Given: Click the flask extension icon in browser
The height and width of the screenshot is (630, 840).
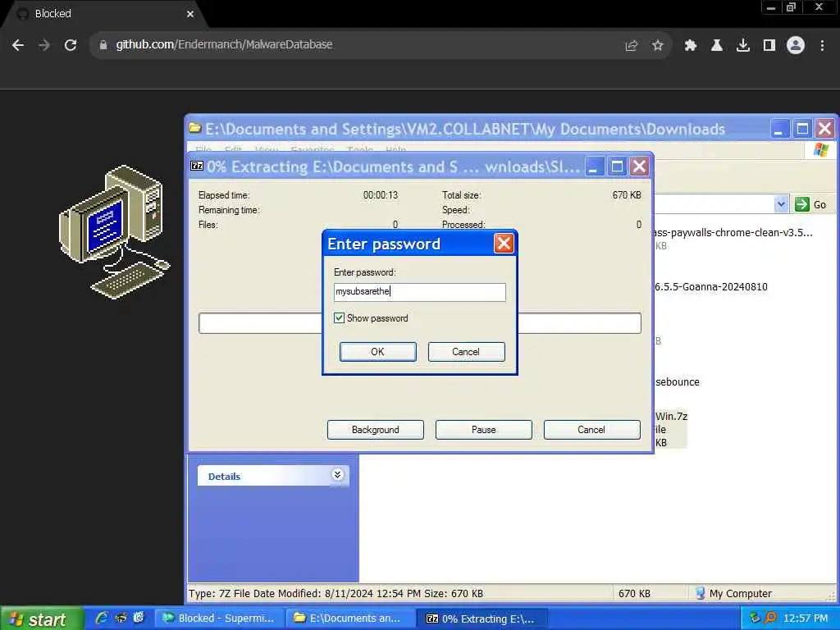Looking at the screenshot, I should coord(717,46).
